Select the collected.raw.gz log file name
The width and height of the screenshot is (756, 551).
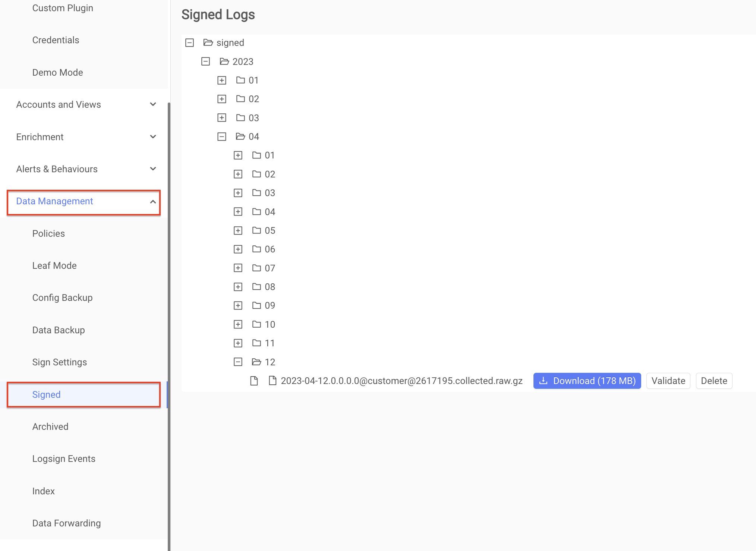[x=401, y=381]
